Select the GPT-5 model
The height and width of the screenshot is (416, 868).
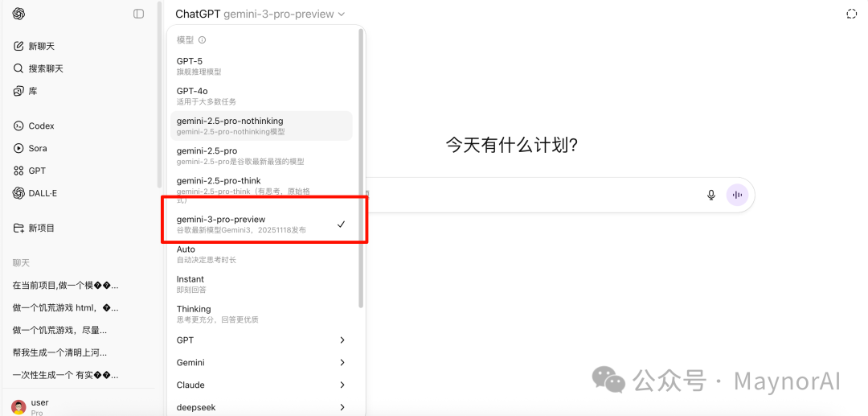click(261, 66)
